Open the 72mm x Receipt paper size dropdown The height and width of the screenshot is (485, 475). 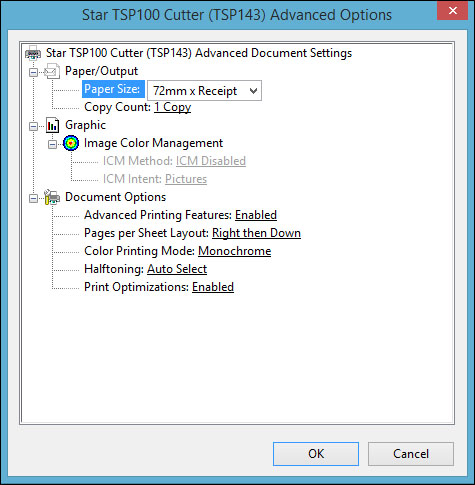pyautogui.click(x=204, y=90)
